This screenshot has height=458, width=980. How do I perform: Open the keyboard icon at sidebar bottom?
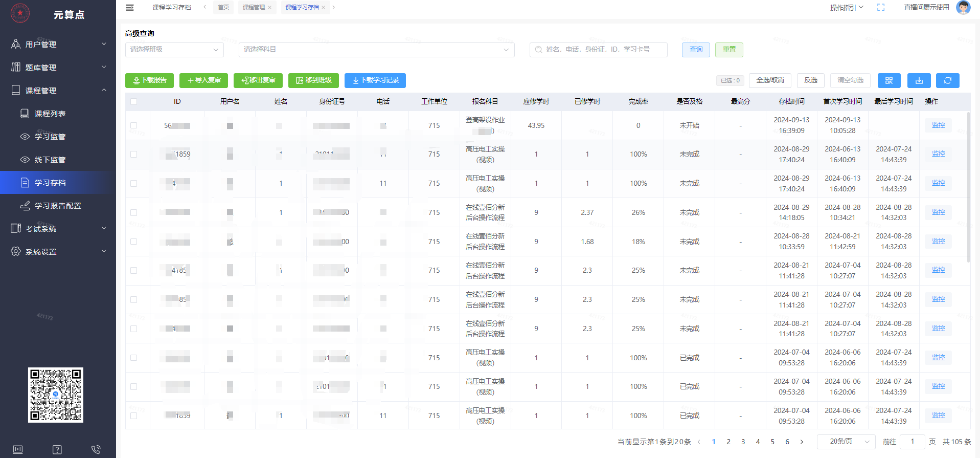(x=18, y=449)
